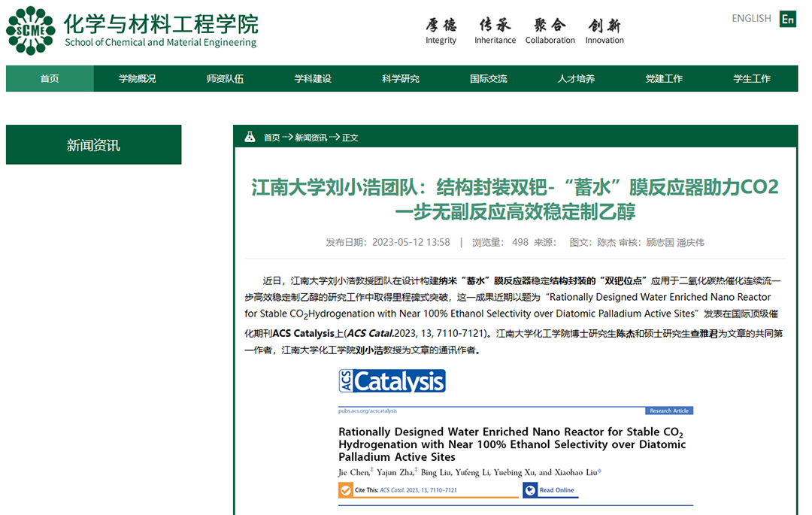This screenshot has height=515, width=812.
Task: Open the 师资队伍 menu item
Action: (225, 79)
